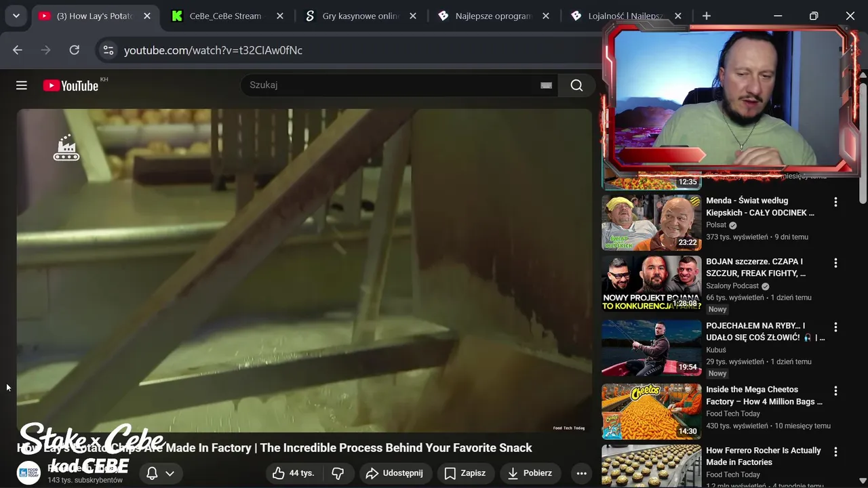Click Szalony Podcast channel name
This screenshot has height=488, width=868.
click(732, 286)
